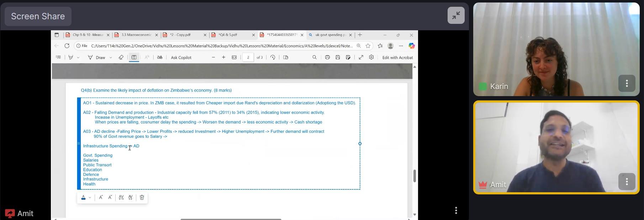This screenshot has height=220, width=644.
Task: Open PDF settings gear icon
Action: tap(371, 57)
